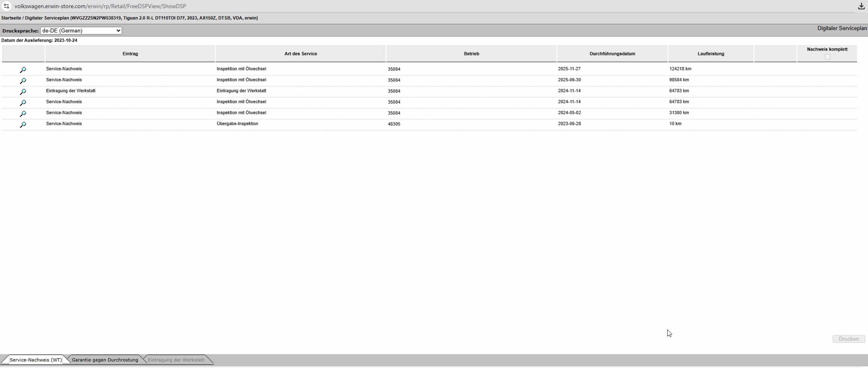Screen dimensions: 868x368
Task: Click the Art des Service column header
Action: tap(301, 54)
